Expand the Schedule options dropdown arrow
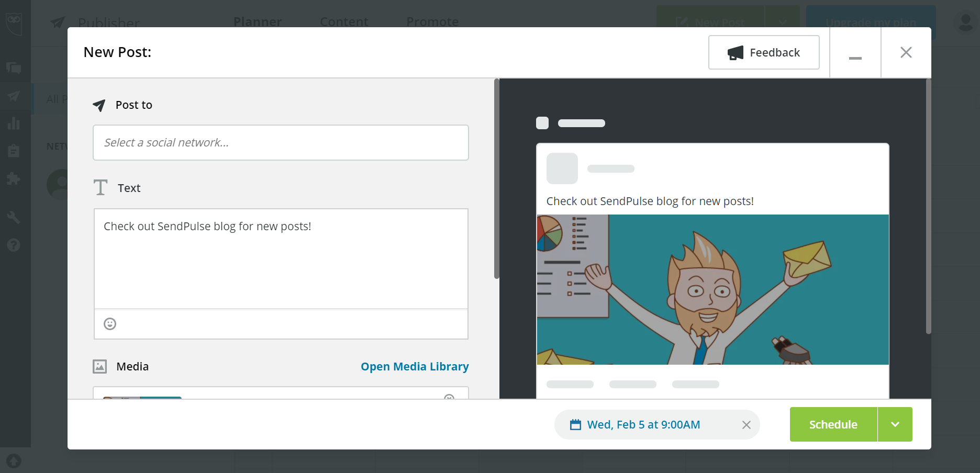This screenshot has height=473, width=980. (895, 424)
